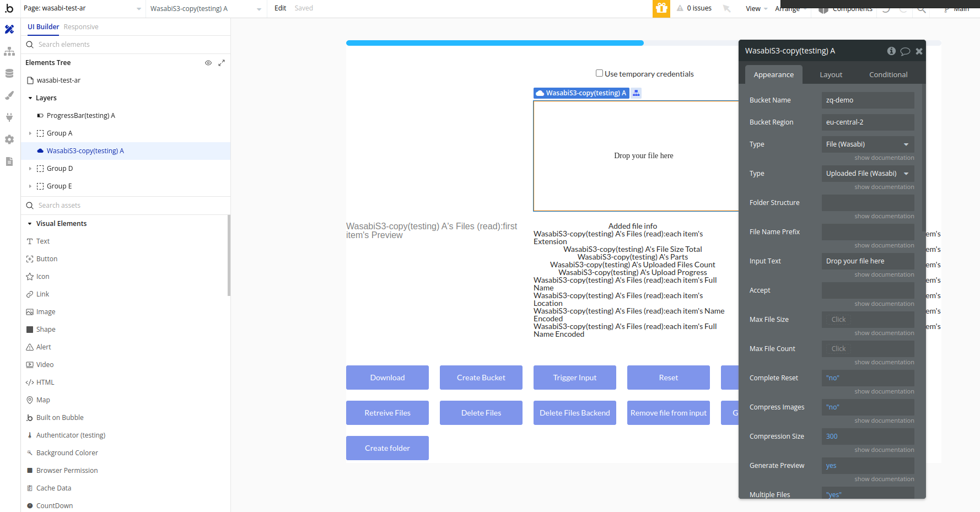Select the Map visual element
This screenshot has height=512, width=980.
(43, 400)
